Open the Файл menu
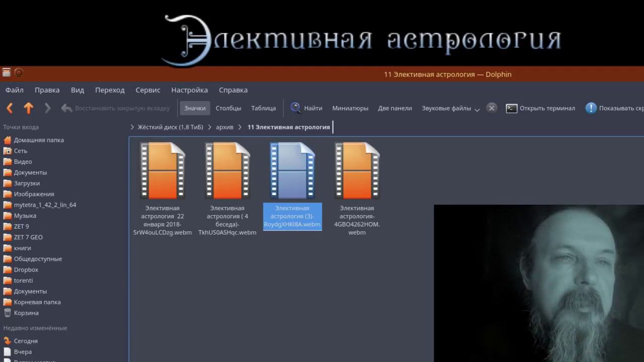Image resolution: width=644 pixels, height=362 pixels. [x=15, y=90]
